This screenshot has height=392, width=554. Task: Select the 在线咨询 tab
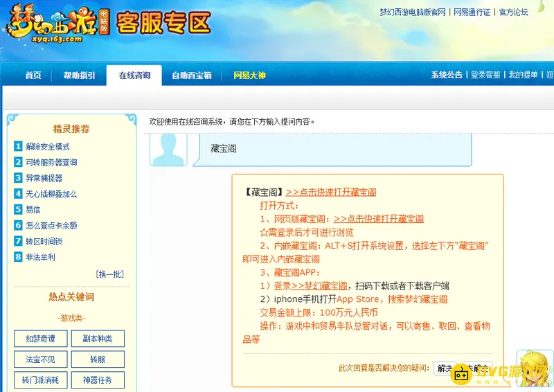coord(134,75)
